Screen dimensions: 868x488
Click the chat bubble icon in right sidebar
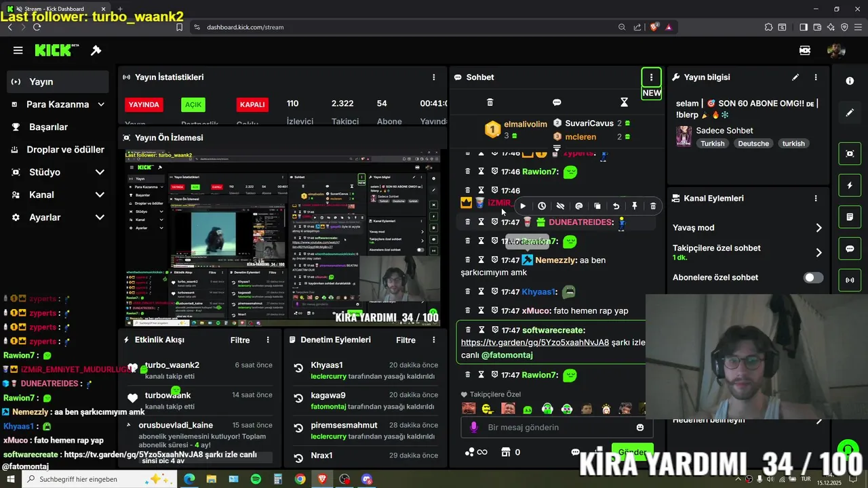[850, 249]
